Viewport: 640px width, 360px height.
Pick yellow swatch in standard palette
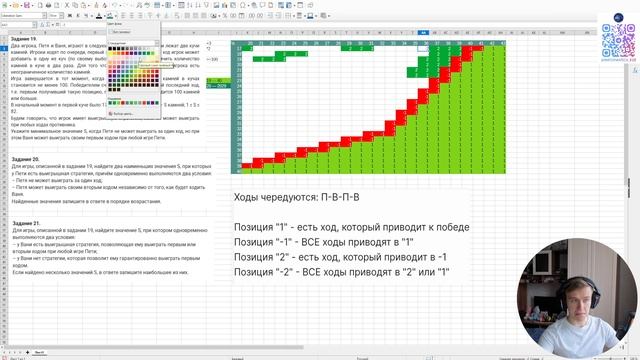pos(110,53)
